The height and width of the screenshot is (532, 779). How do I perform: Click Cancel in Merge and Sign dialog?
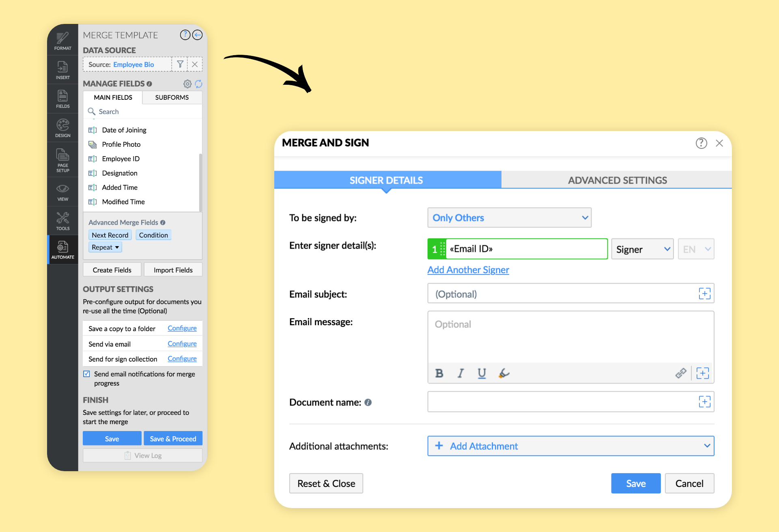pos(689,483)
